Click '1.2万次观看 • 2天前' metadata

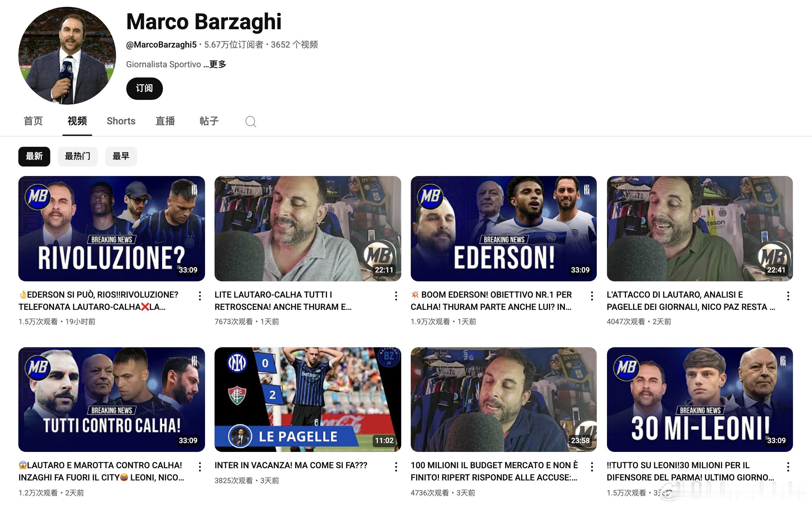[x=51, y=493]
